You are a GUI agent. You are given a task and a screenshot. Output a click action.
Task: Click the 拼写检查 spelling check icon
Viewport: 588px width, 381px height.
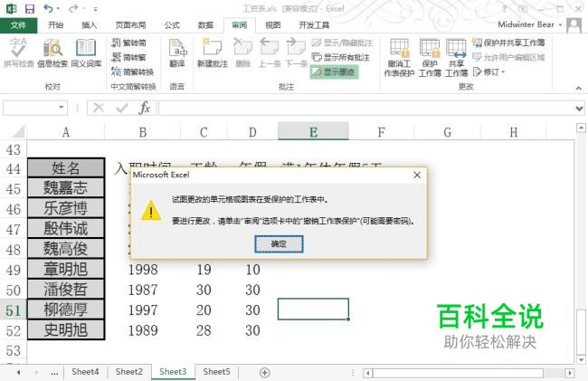[x=18, y=52]
